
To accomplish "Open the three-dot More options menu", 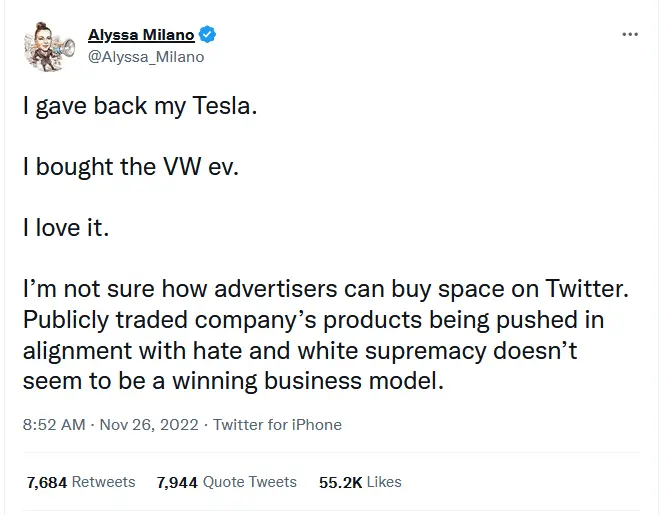I will [x=629, y=35].
